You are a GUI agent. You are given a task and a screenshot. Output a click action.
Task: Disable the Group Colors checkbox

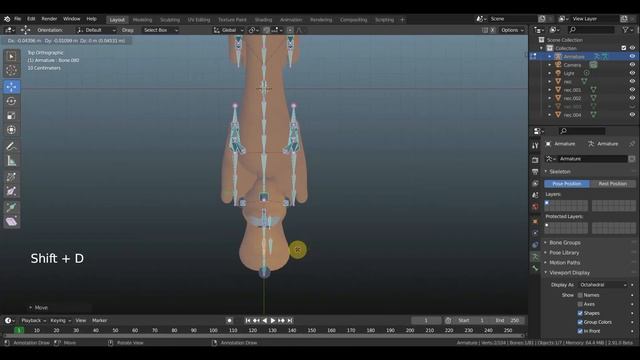(x=580, y=322)
